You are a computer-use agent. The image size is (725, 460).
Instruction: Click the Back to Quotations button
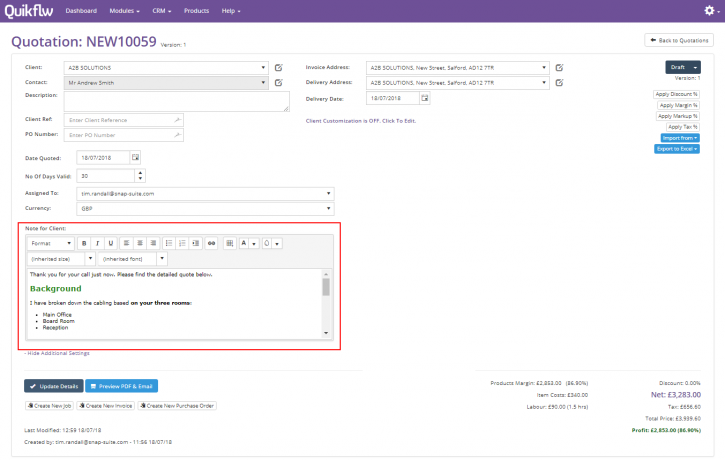(679, 40)
